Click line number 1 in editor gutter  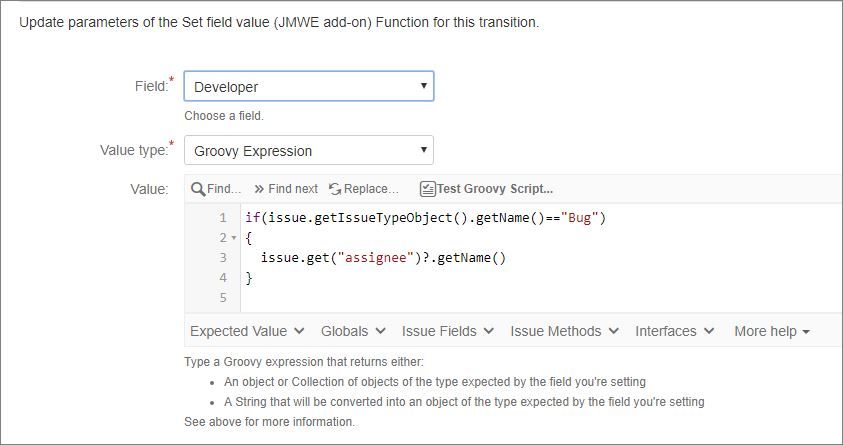click(x=223, y=218)
